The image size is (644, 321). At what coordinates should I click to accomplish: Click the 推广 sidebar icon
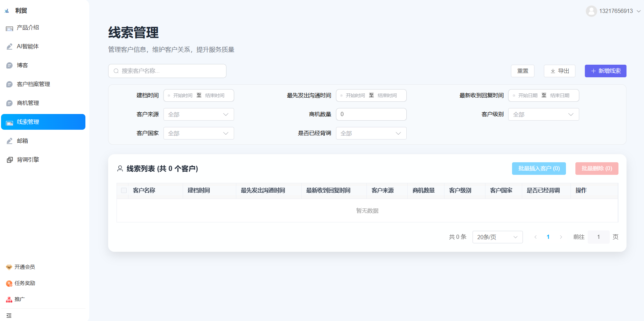click(x=8, y=299)
